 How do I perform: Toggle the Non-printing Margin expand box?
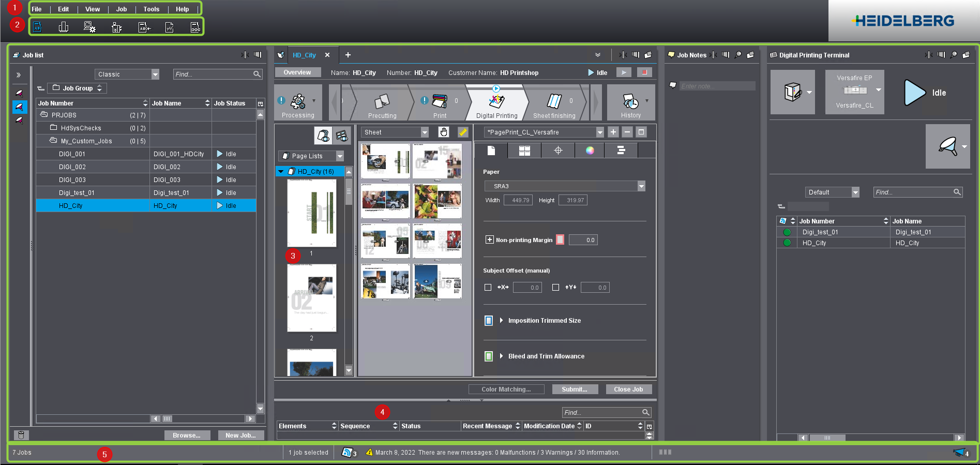(x=489, y=240)
